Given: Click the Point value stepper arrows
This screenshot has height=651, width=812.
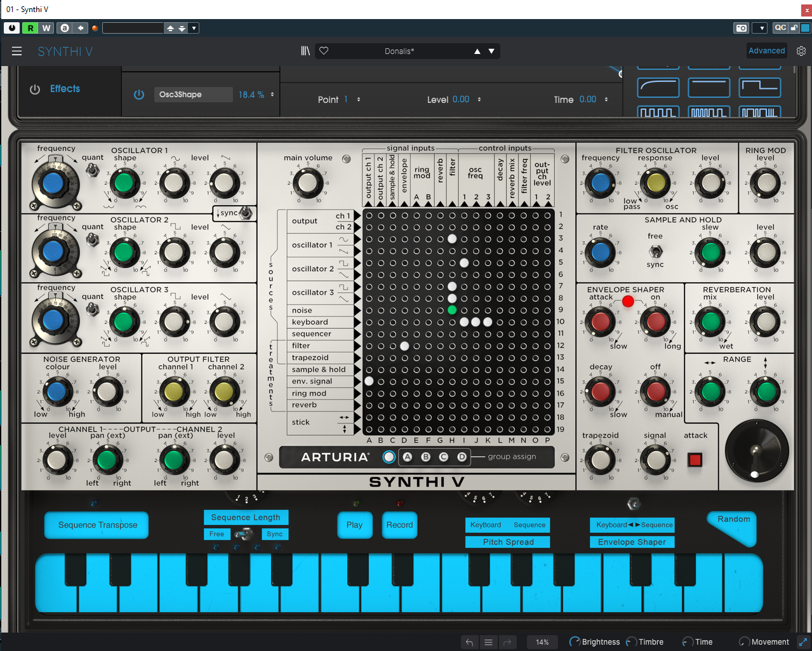Looking at the screenshot, I should 359,100.
